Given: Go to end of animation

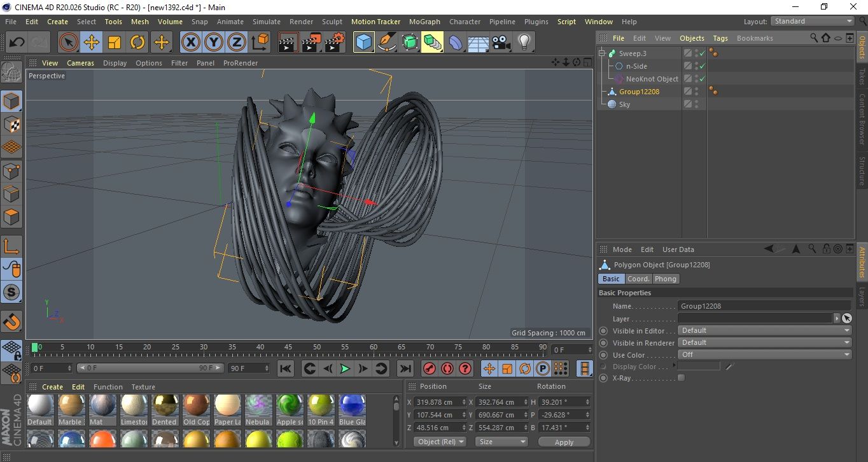Looking at the screenshot, I should [405, 368].
